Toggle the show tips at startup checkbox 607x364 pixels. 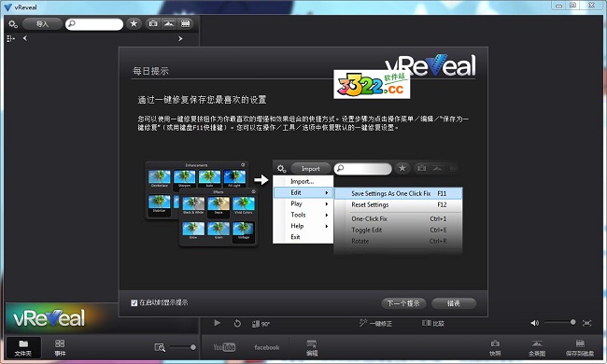pyautogui.click(x=134, y=303)
